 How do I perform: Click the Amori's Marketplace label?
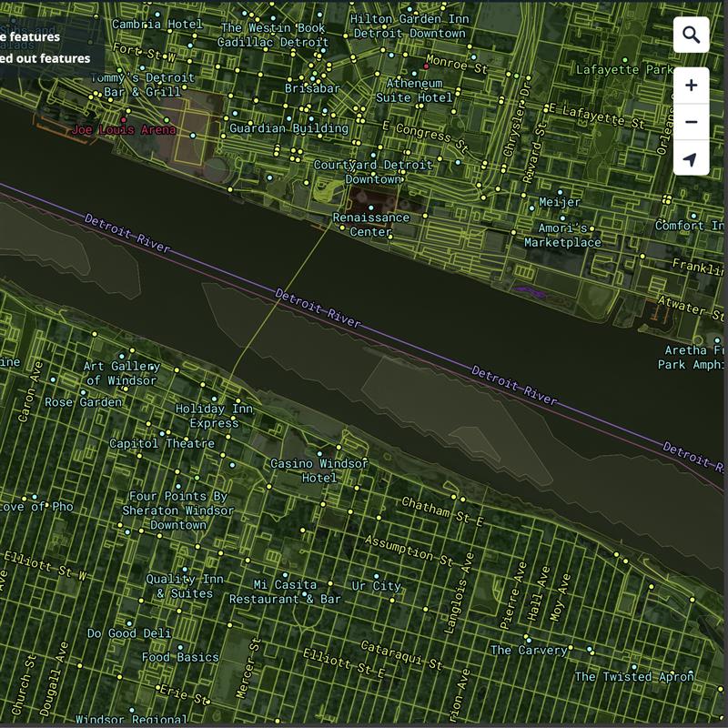click(562, 236)
